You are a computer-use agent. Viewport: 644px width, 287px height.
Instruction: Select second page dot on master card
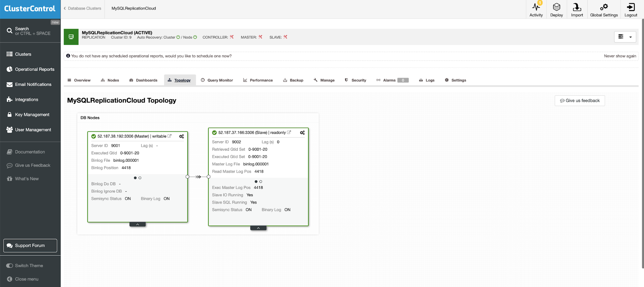pyautogui.click(x=140, y=178)
